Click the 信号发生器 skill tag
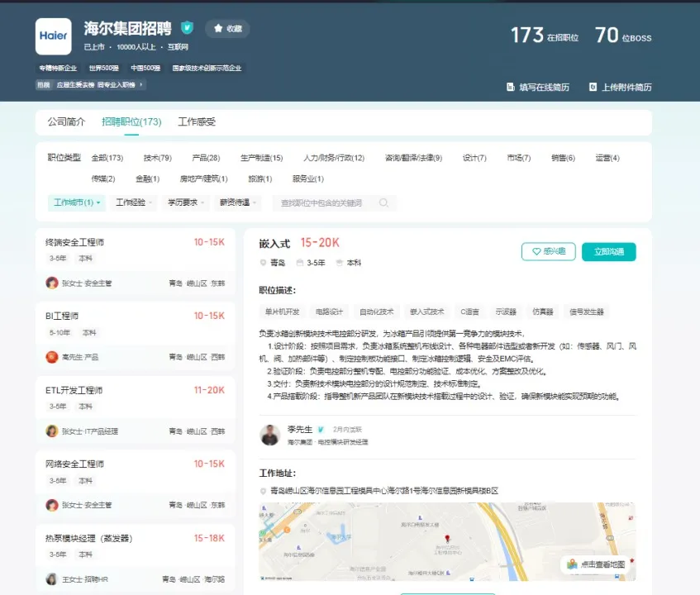This screenshot has width=700, height=595. pyautogui.click(x=587, y=312)
